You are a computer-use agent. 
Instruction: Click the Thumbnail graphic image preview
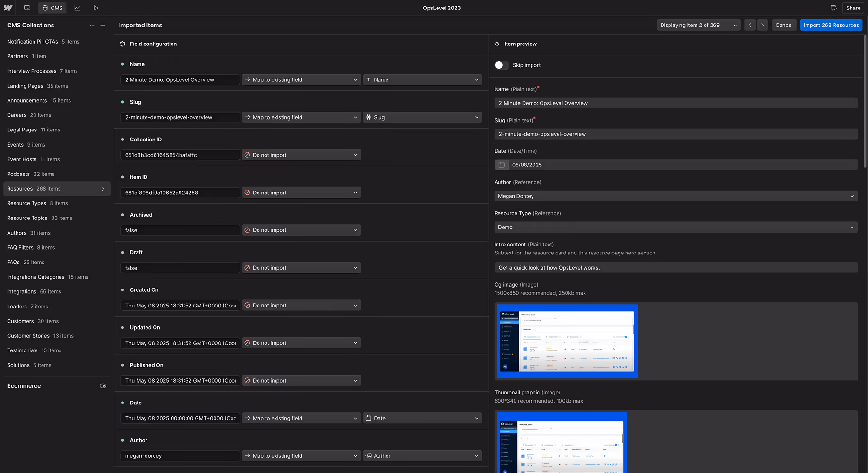562,442
